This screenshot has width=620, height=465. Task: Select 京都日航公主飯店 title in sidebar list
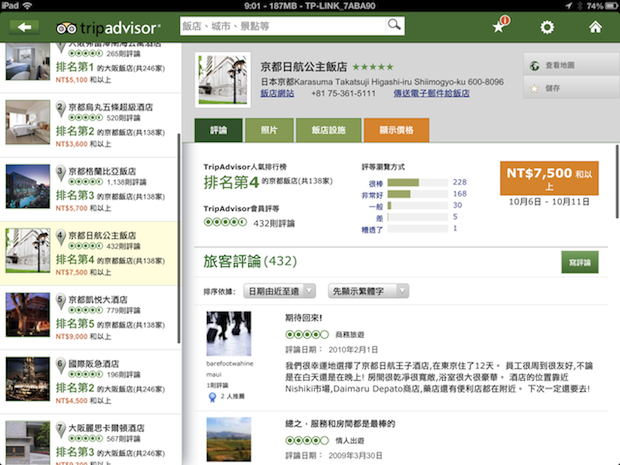102,235
